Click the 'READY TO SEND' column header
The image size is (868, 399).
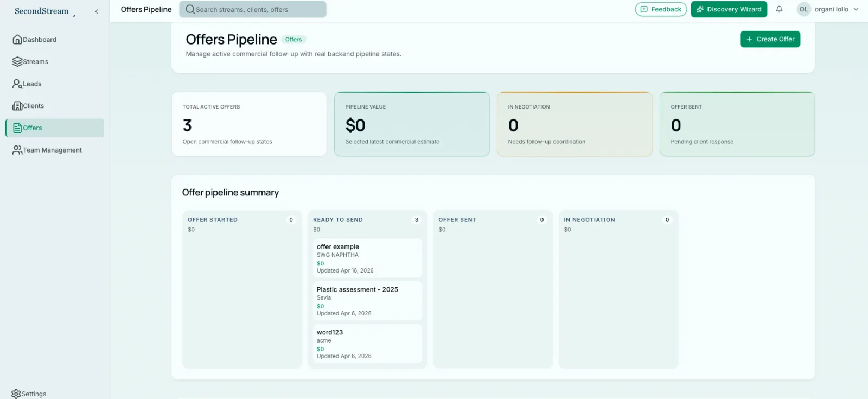click(338, 220)
